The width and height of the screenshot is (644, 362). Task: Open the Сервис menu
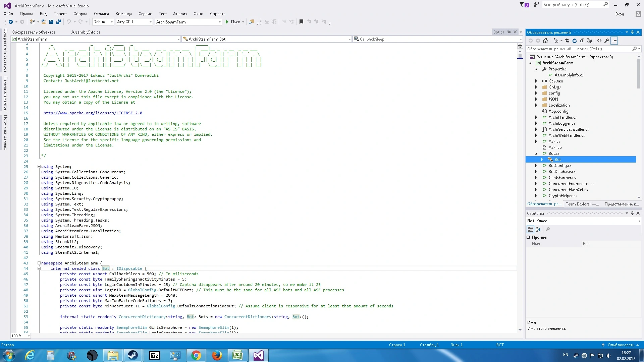[x=145, y=14]
